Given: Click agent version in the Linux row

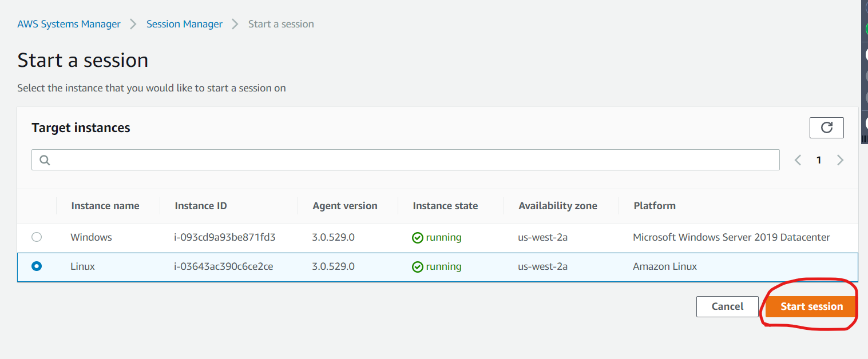Looking at the screenshot, I should 334,266.
